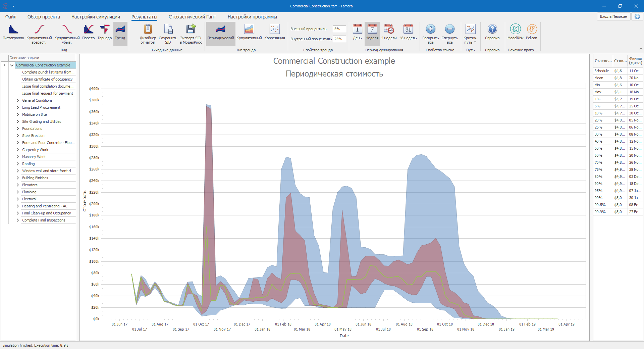Click globe icon next to Вход в Пеликан
The height and width of the screenshot is (349, 644).
click(x=637, y=16)
